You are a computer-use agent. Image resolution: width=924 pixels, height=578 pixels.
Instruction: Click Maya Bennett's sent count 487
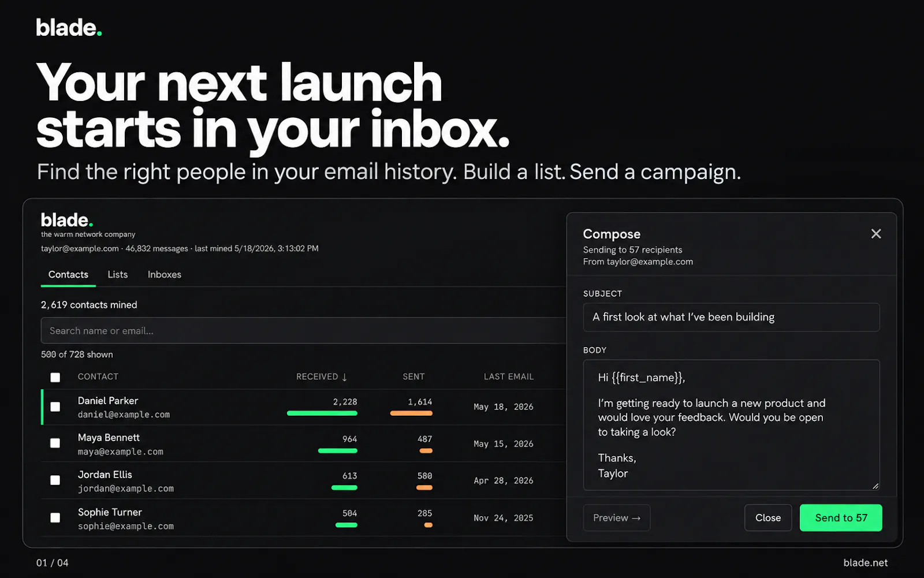(x=424, y=439)
